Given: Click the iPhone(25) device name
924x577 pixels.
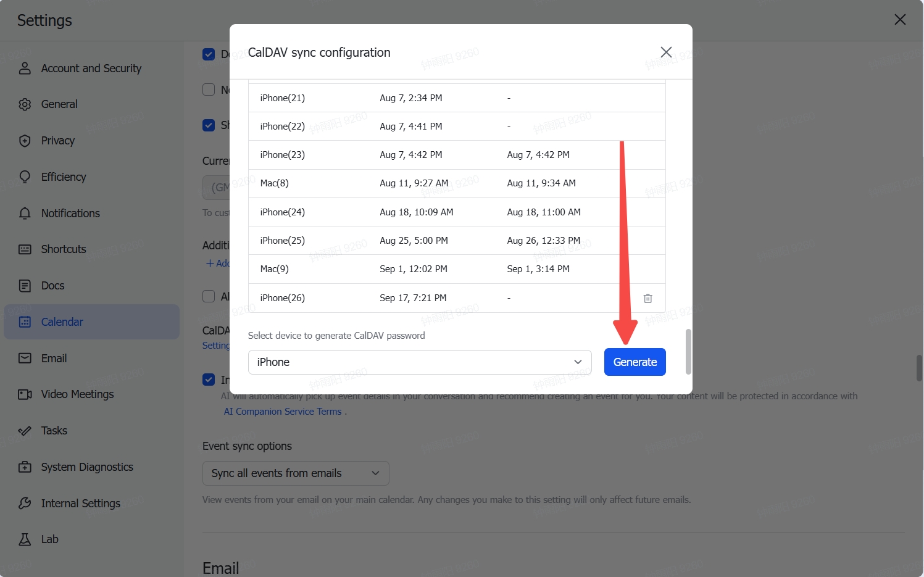Looking at the screenshot, I should 283,241.
